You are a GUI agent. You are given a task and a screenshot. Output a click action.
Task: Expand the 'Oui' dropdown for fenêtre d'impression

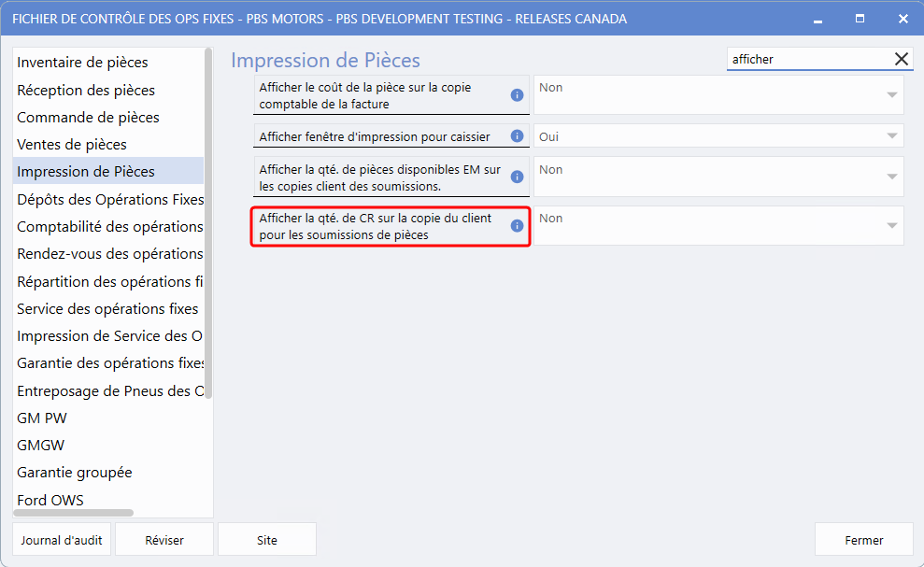click(891, 136)
